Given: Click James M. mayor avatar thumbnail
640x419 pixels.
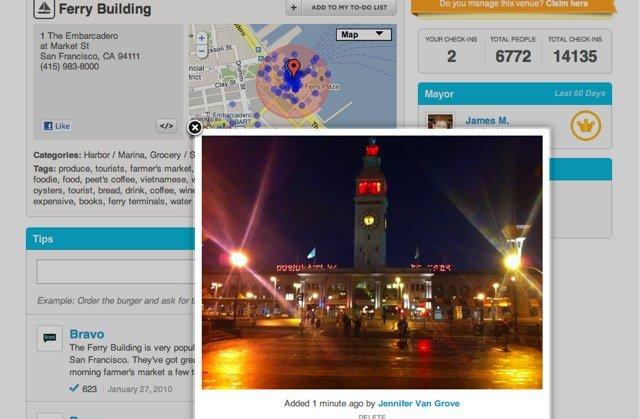Looking at the screenshot, I should pyautogui.click(x=440, y=122).
